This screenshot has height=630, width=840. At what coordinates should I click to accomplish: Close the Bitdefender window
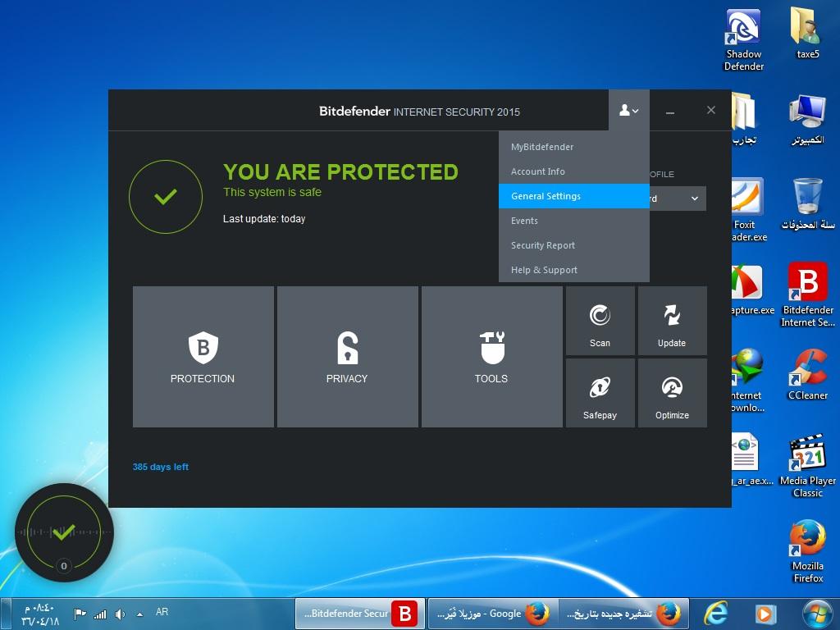[711, 111]
